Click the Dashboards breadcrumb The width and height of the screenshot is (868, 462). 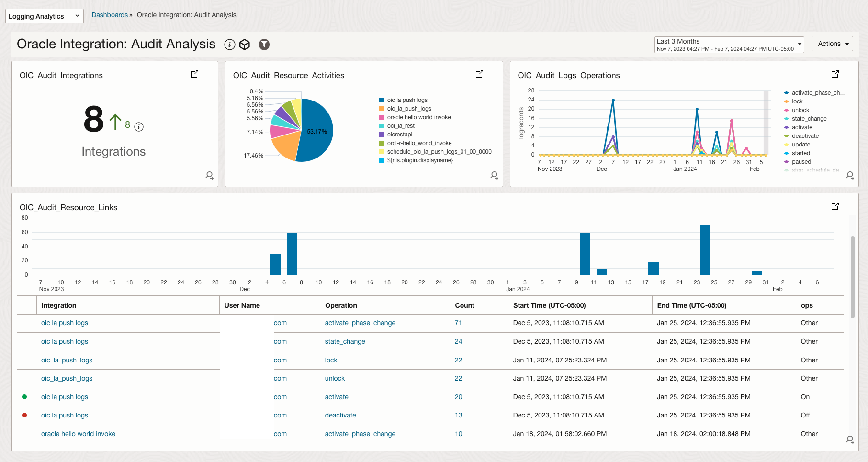[109, 15]
